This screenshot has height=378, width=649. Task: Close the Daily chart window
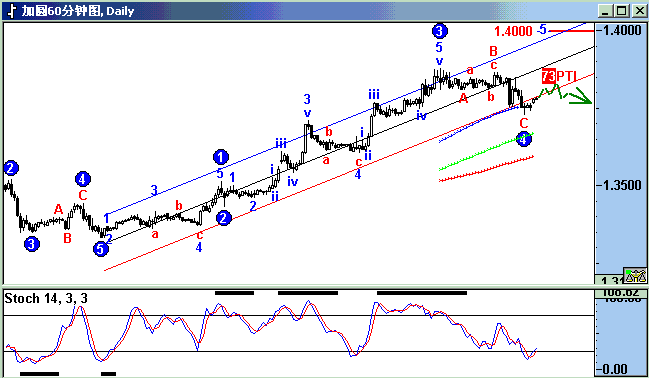(639, 11)
